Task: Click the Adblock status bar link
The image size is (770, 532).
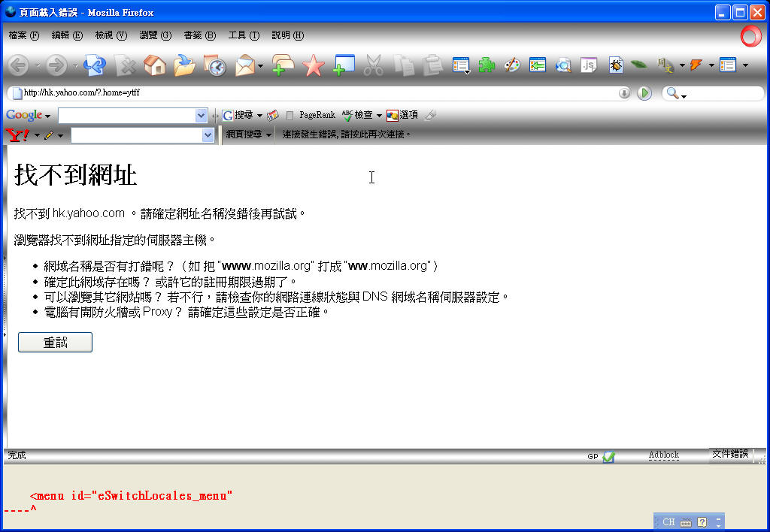Action: pos(663,455)
